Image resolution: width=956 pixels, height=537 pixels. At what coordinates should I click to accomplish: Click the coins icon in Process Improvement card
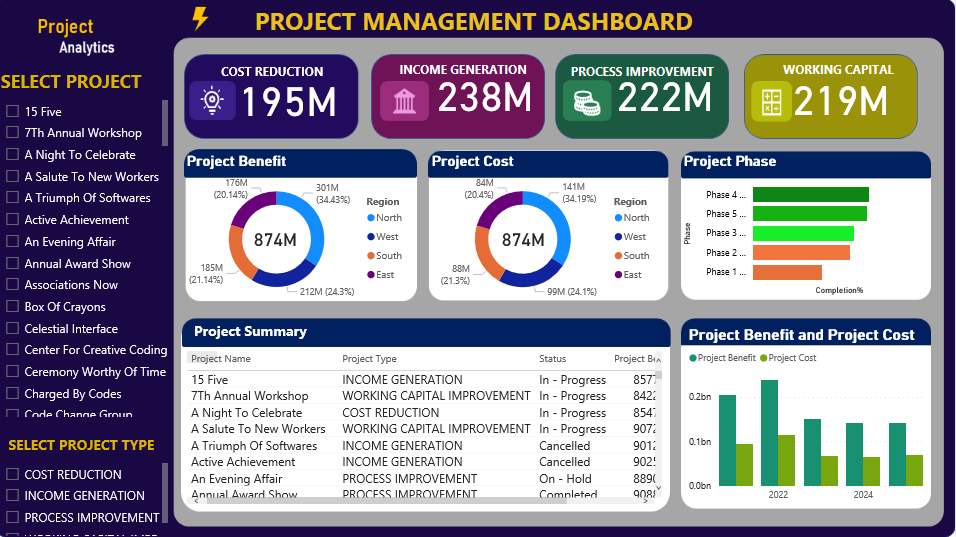click(x=586, y=101)
